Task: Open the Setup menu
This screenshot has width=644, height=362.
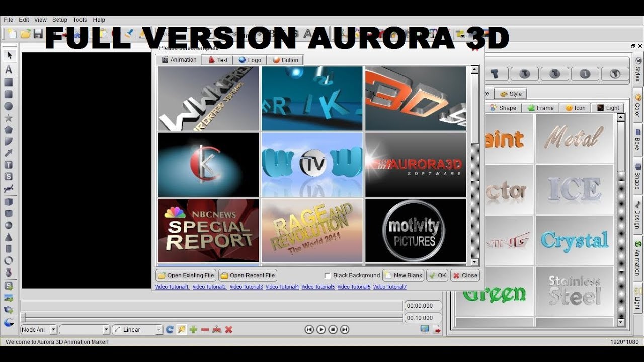Action: coord(60,20)
